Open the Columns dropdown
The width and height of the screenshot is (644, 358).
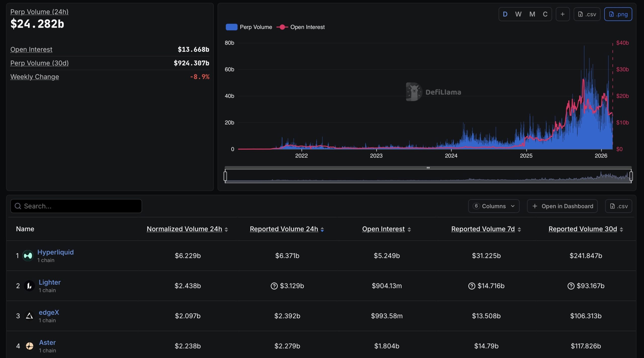tap(494, 206)
